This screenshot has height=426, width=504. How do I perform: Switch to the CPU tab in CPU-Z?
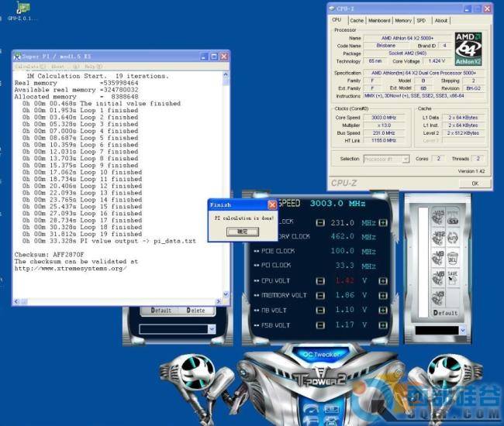(337, 20)
